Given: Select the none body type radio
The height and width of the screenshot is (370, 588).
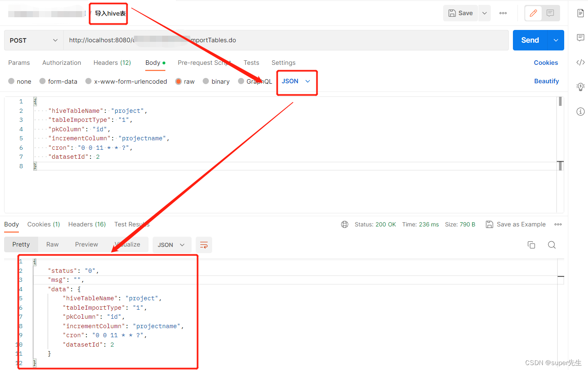Looking at the screenshot, I should (11, 81).
